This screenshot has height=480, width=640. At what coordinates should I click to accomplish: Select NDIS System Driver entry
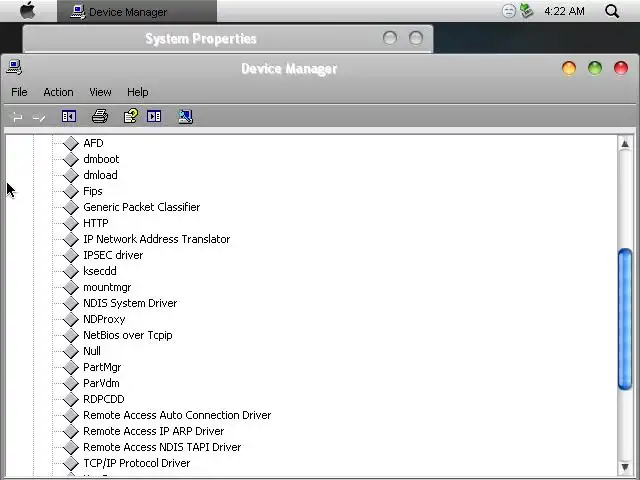[130, 303]
